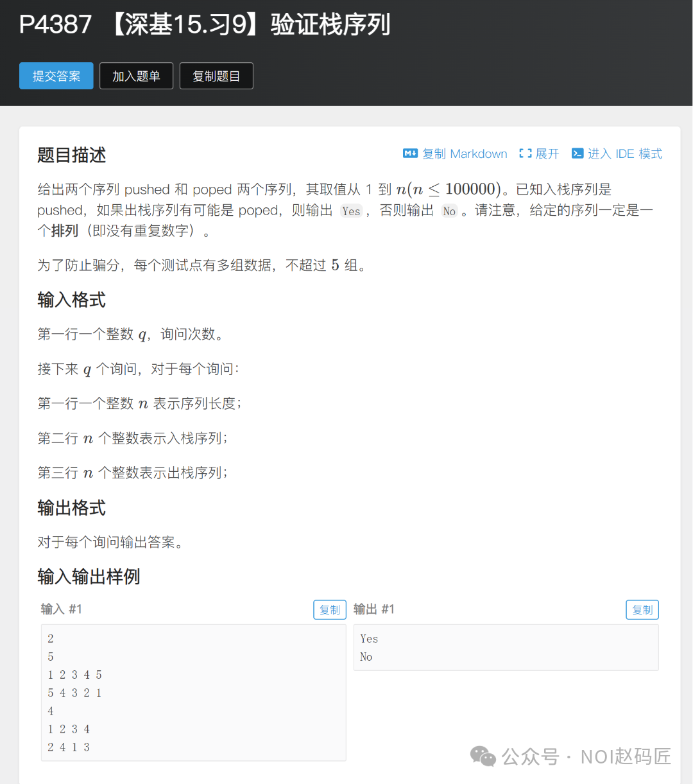Click the WeChat logo icon in watermark
Viewport: 693px width, 784px height.
tap(483, 756)
